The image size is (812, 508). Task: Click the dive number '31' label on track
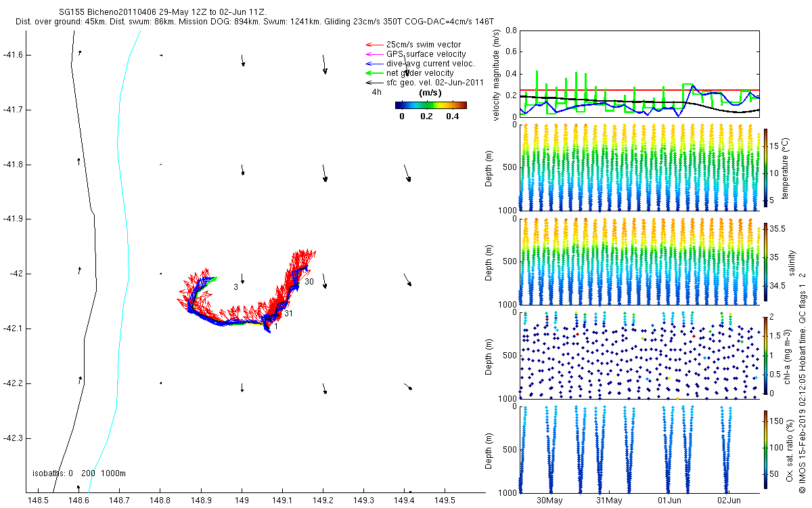288,314
